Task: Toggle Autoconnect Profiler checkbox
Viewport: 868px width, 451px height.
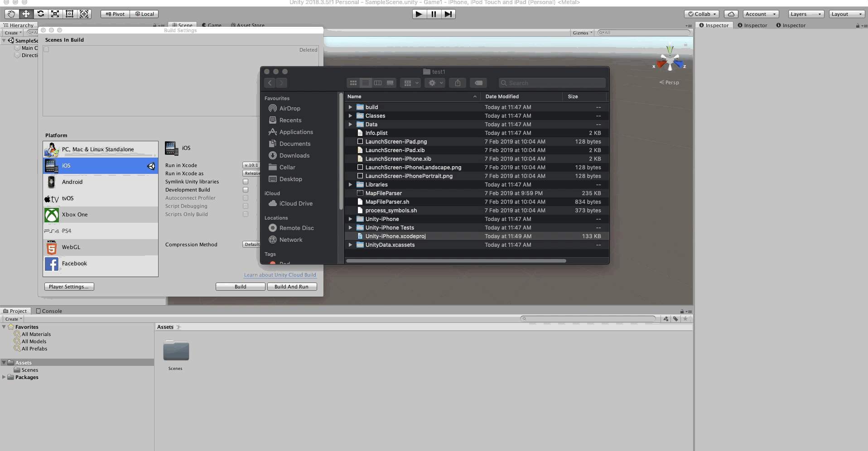Action: 246,198
